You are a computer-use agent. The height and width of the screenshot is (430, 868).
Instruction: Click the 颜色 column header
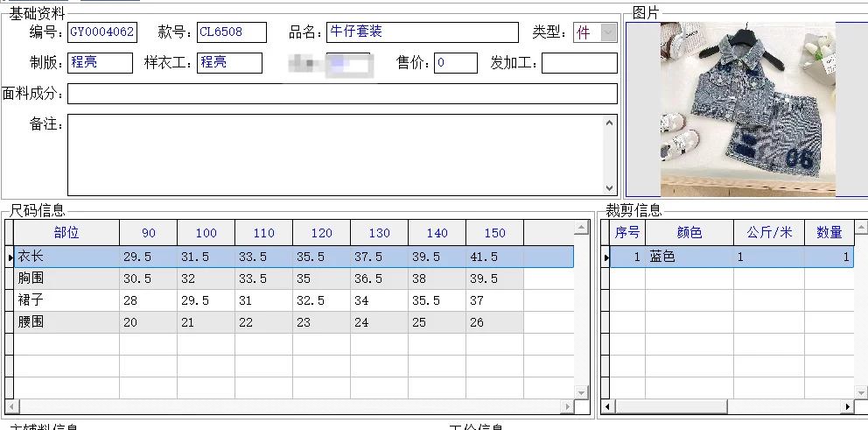[x=689, y=233]
